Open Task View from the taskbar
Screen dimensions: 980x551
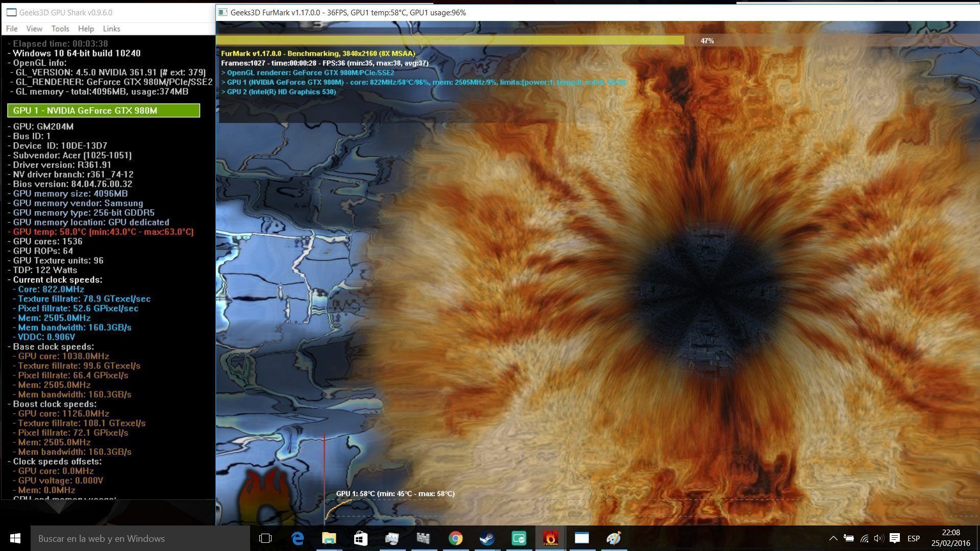[265, 538]
